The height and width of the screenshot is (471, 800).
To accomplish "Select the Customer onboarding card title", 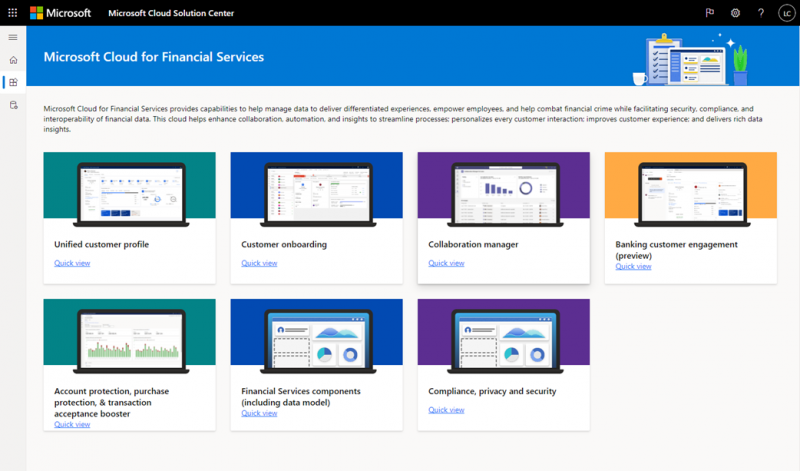I will pos(284,244).
